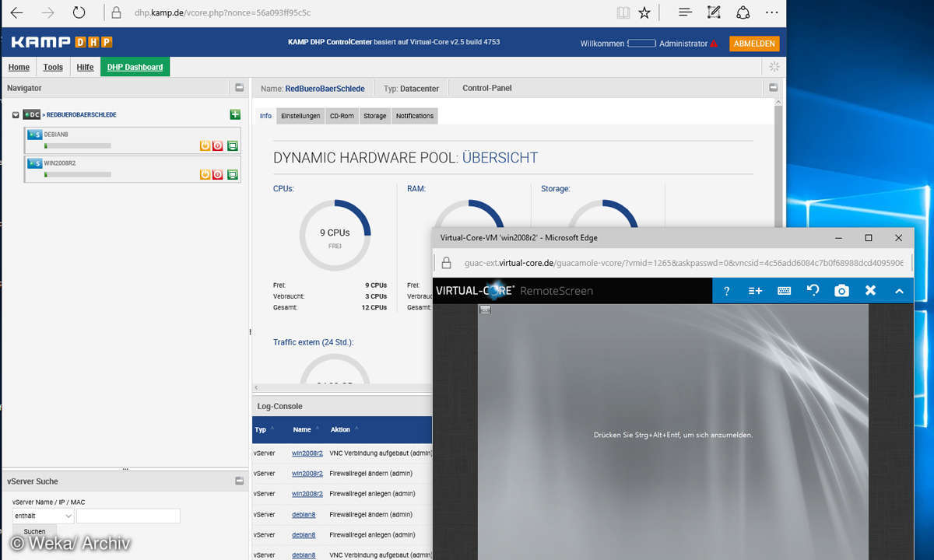Switch to the Storage tab

tap(374, 116)
